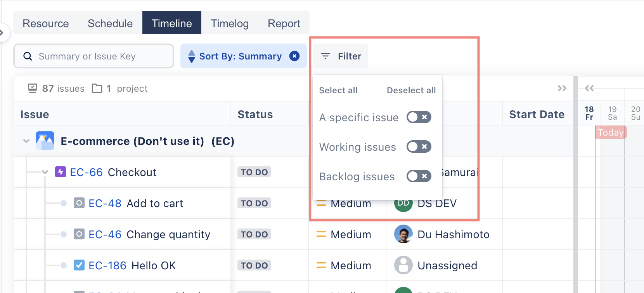Screen dimensions: 644x293
Task: Click the EC-48 subtask type icon
Action: [x=79, y=203]
